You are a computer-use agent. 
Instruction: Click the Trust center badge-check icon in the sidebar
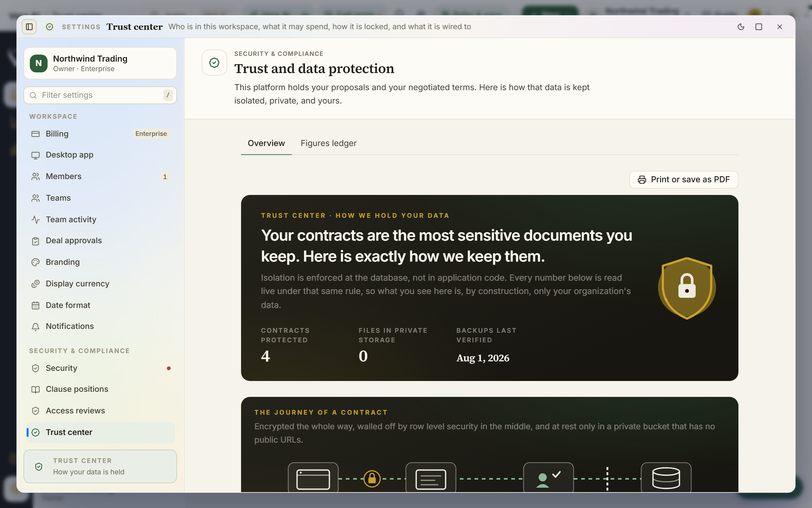[x=36, y=432]
